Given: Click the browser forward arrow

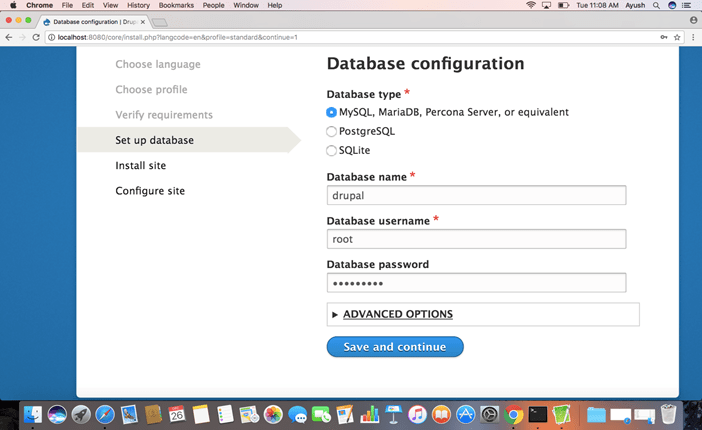Looking at the screenshot, I should pyautogui.click(x=22, y=37).
